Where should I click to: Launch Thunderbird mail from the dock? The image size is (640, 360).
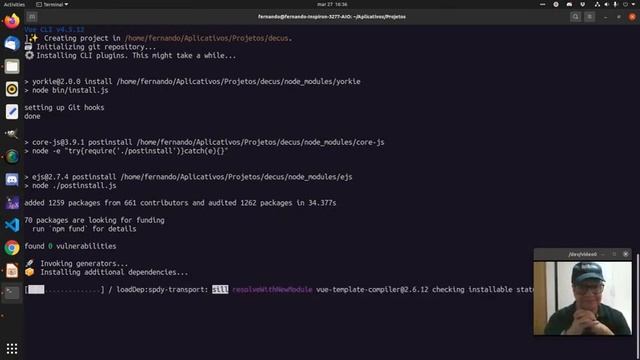pos(12,44)
